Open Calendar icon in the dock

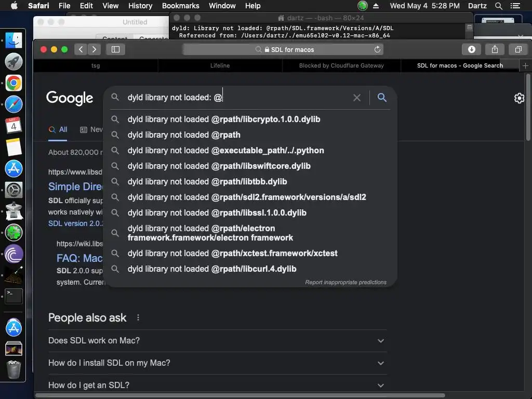pos(14,126)
